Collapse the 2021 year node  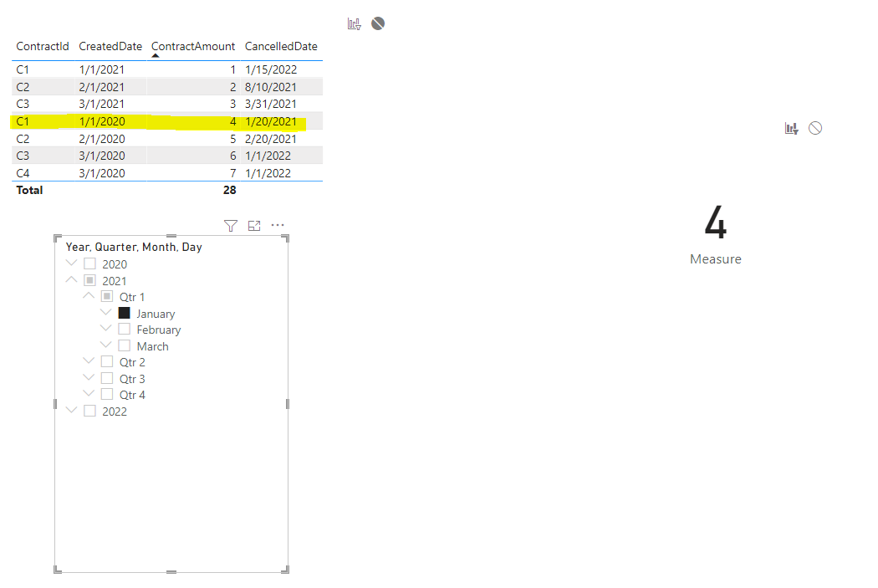click(71, 279)
